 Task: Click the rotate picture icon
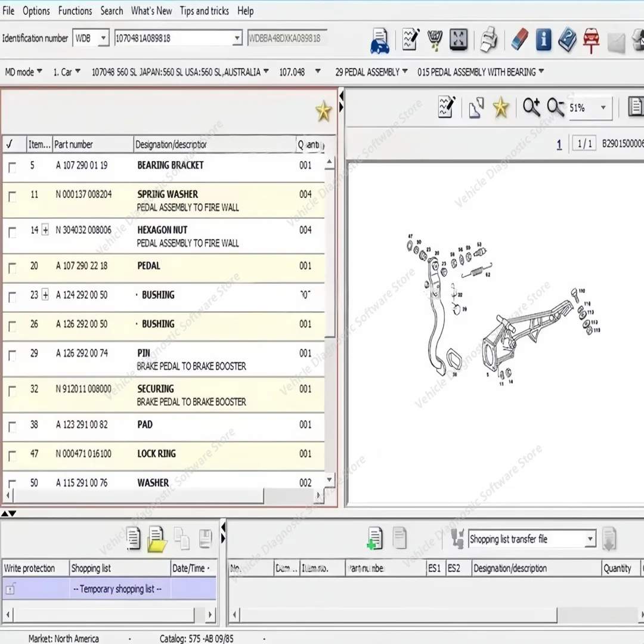click(476, 107)
